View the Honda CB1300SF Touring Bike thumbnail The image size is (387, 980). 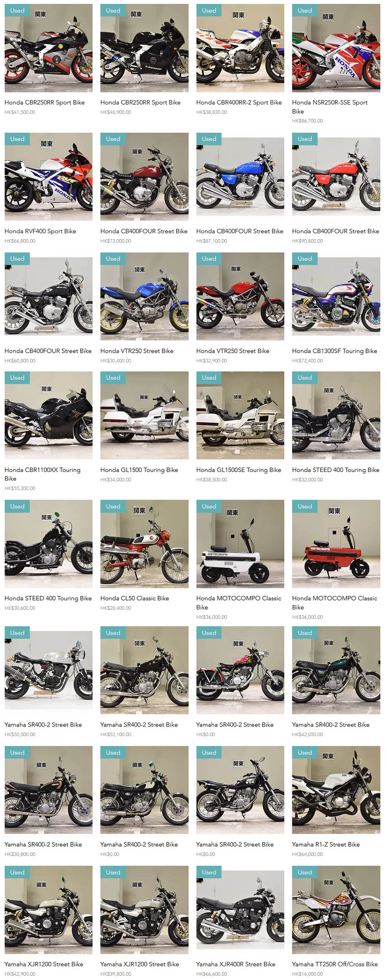click(336, 296)
